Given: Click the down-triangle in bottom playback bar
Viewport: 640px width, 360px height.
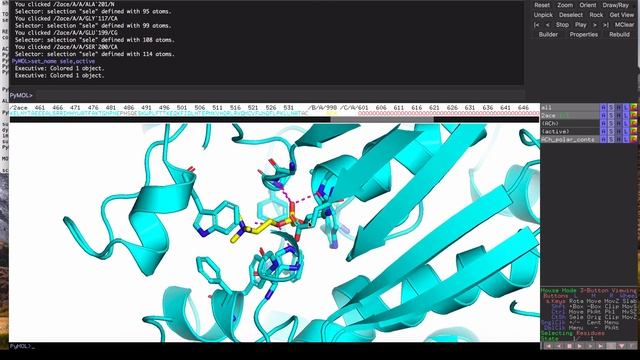Looking at the screenshot, I should 622,346.
